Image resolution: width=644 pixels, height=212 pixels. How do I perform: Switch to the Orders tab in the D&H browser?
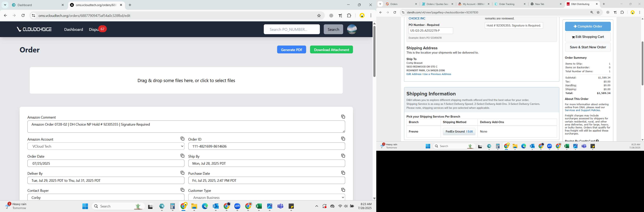coord(401,4)
